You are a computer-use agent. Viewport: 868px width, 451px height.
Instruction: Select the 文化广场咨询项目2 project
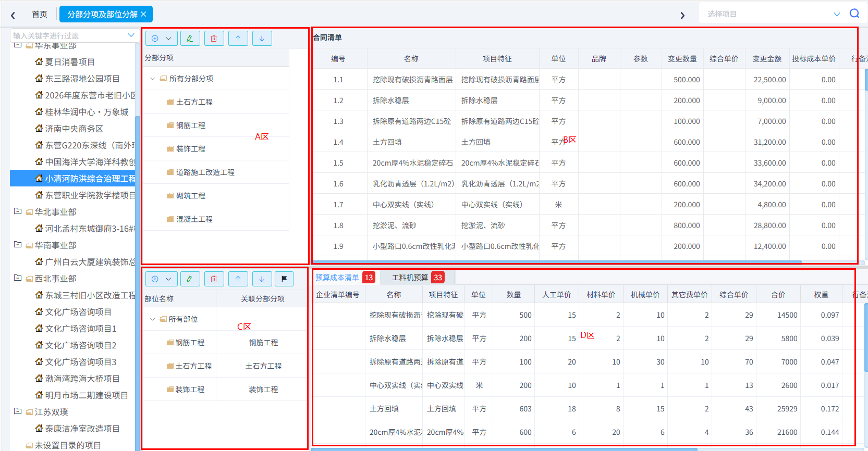tap(81, 345)
